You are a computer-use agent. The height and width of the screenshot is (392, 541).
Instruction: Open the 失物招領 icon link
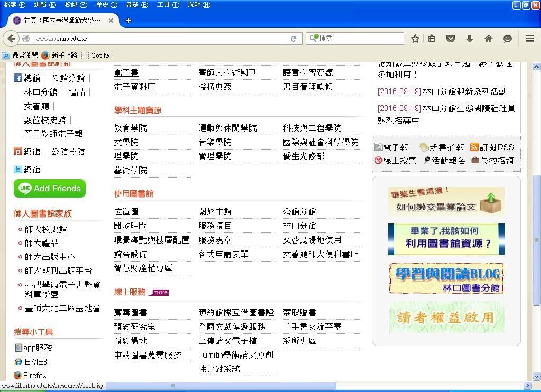(x=492, y=161)
